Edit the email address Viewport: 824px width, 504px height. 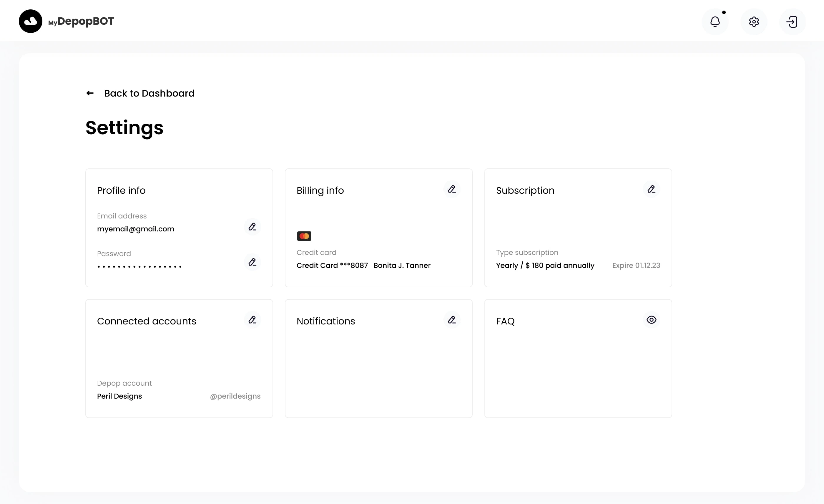[x=252, y=227]
